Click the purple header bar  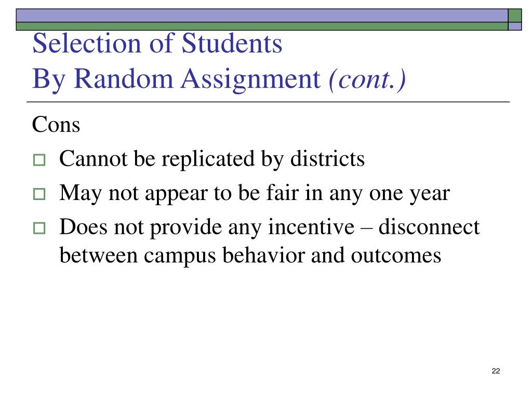(x=262, y=16)
